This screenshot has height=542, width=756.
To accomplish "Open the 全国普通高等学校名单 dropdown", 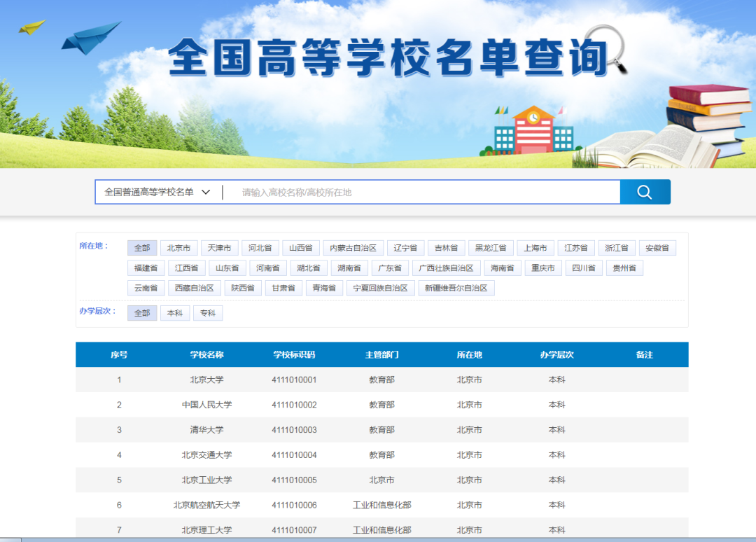I will click(x=149, y=191).
